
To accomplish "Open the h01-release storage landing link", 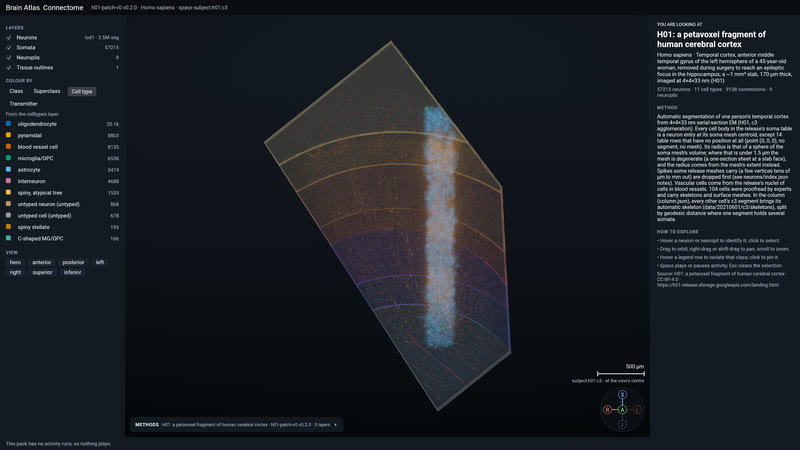I will coord(717,285).
